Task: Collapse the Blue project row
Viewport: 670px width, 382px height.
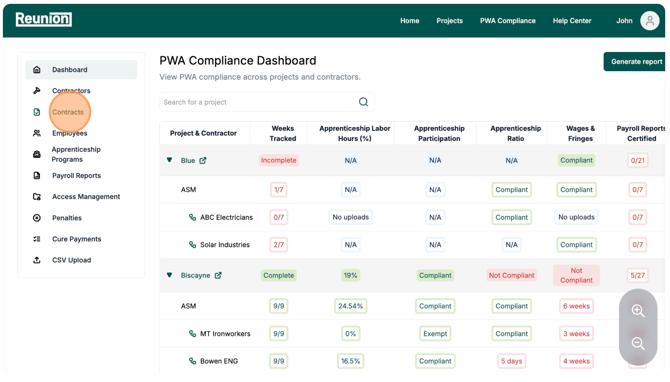Action: coord(170,160)
